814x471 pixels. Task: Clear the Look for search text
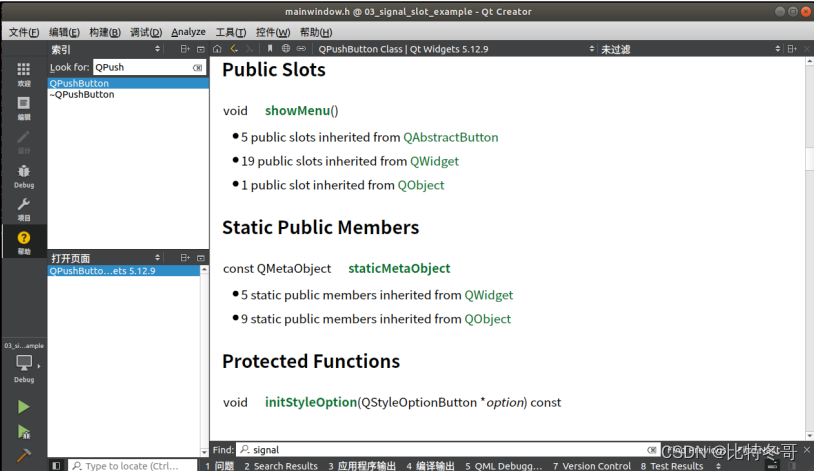pyautogui.click(x=197, y=68)
